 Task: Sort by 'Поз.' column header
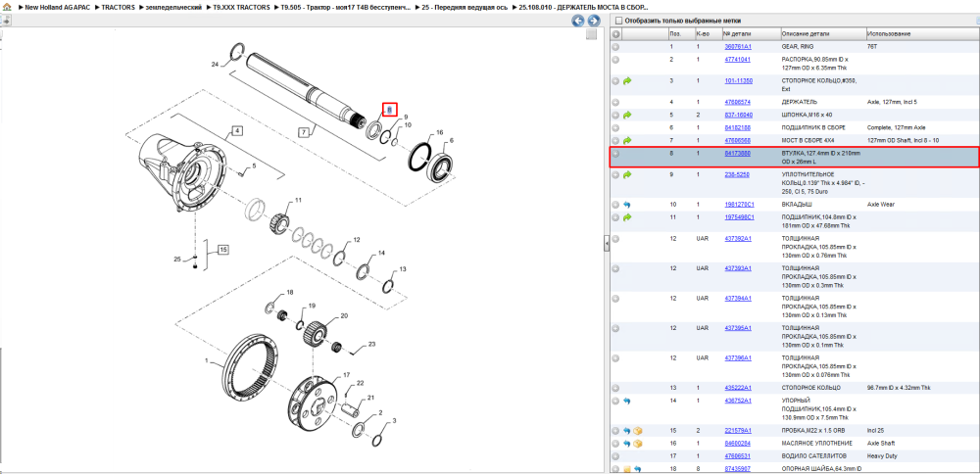[x=681, y=33]
